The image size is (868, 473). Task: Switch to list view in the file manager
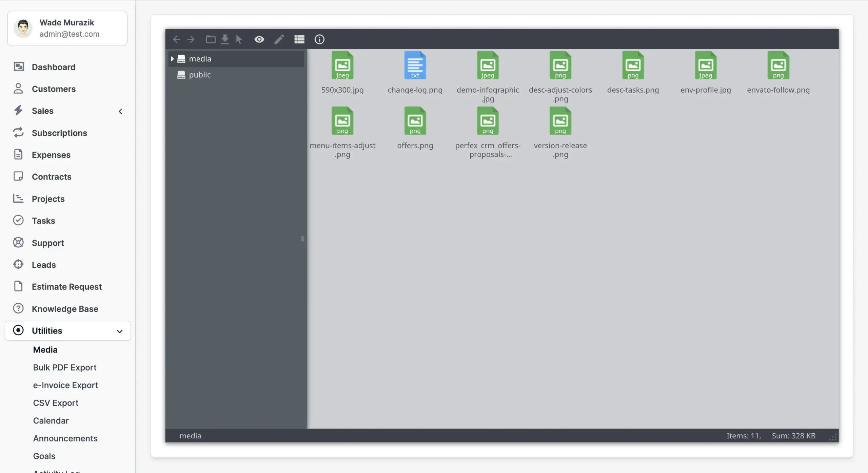[299, 39]
